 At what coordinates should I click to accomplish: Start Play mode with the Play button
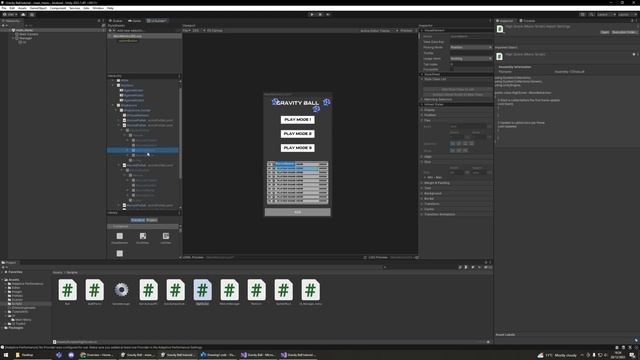[312, 14]
